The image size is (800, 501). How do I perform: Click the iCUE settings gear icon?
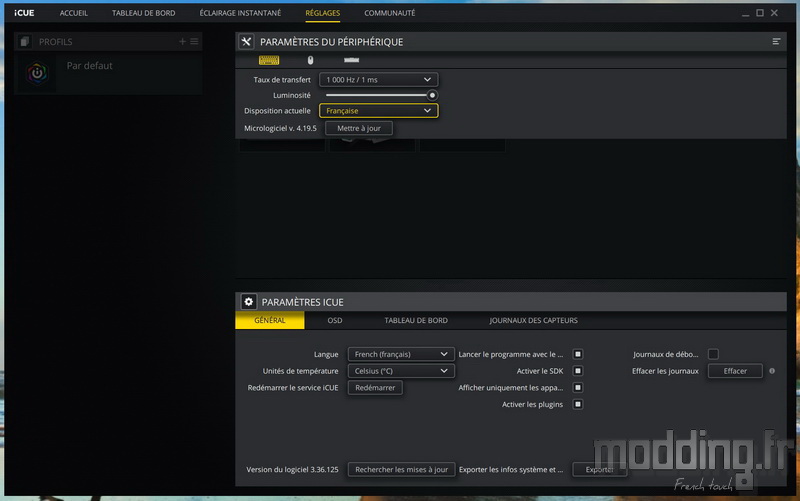(248, 302)
